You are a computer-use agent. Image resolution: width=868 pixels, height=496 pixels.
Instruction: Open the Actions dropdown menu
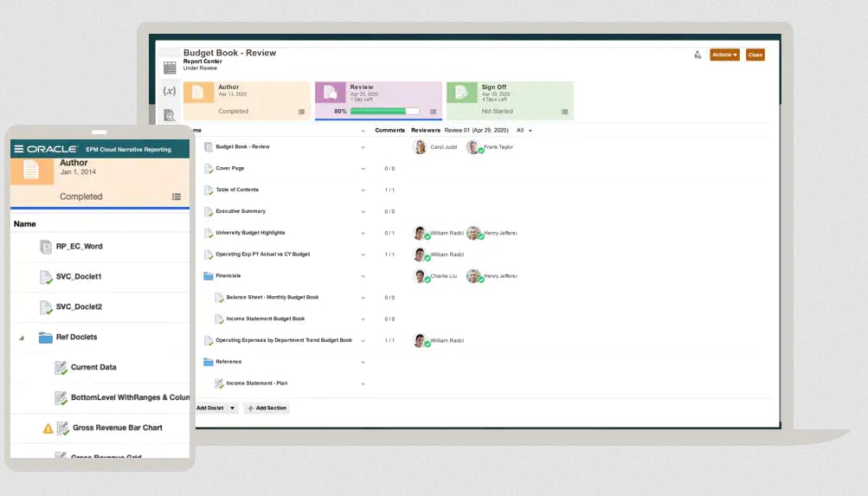tap(724, 55)
